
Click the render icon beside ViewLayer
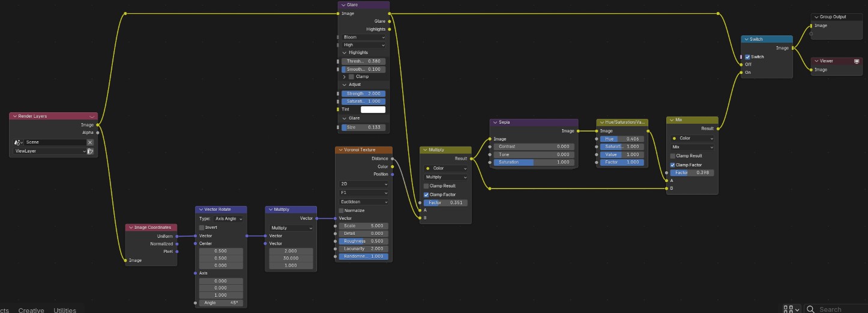[90, 151]
